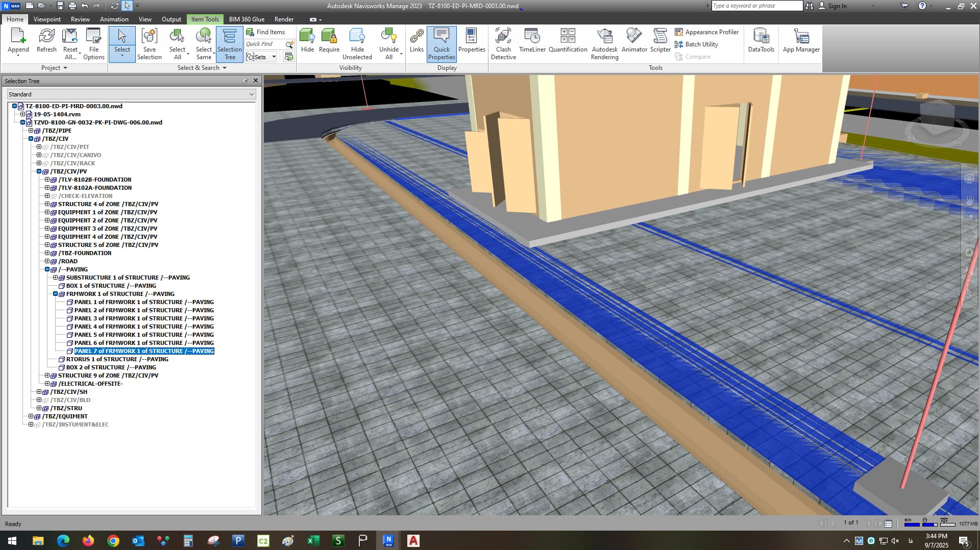Toggle the Quick Properties display
The width and height of the screenshot is (980, 550).
pos(442,44)
